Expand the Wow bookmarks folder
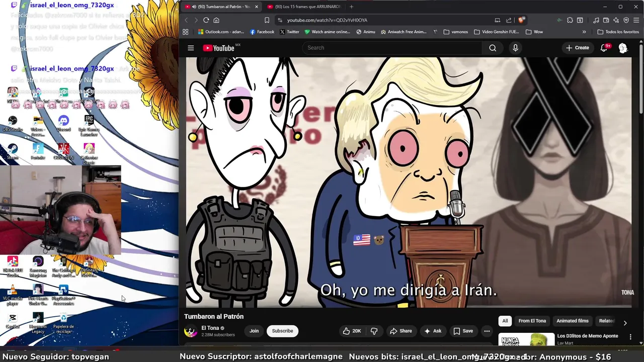Viewport: 644px width, 362px height. [x=534, y=32]
